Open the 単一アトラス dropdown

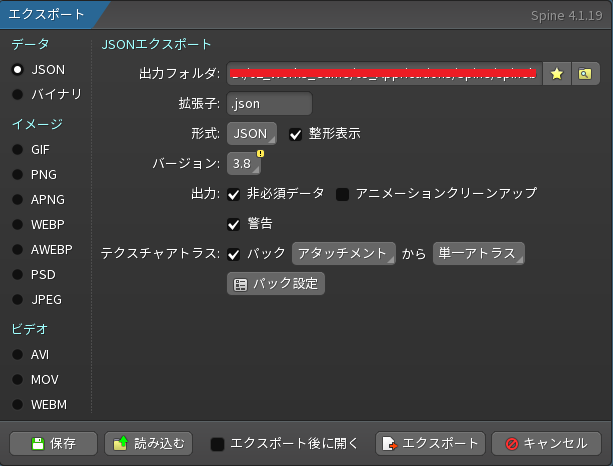click(x=479, y=254)
